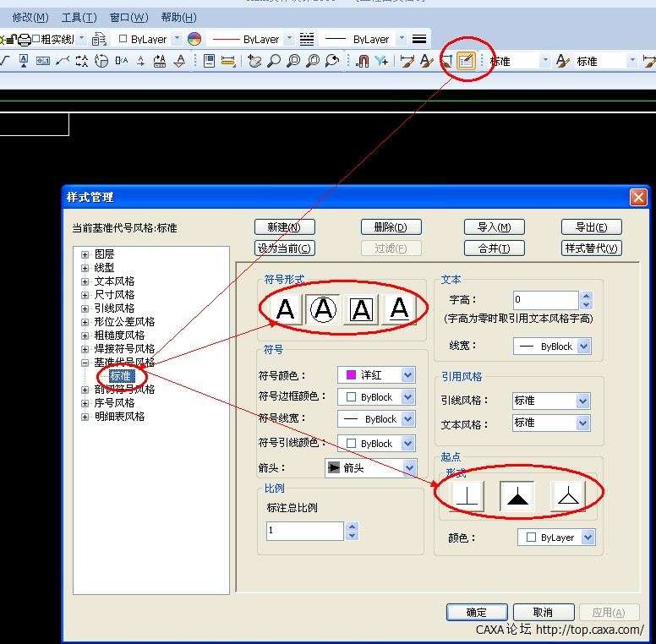
Task: Select the perpendicular line start point form
Action: click(x=467, y=497)
